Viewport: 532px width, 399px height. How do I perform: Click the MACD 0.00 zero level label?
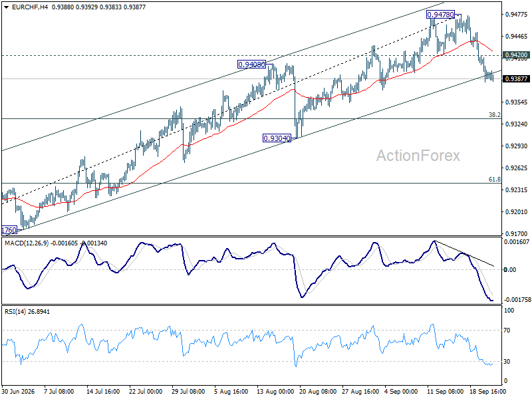tap(510, 270)
